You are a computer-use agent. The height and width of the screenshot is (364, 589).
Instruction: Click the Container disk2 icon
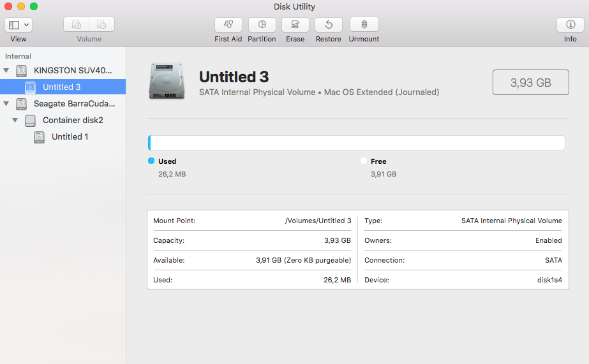pos(30,120)
